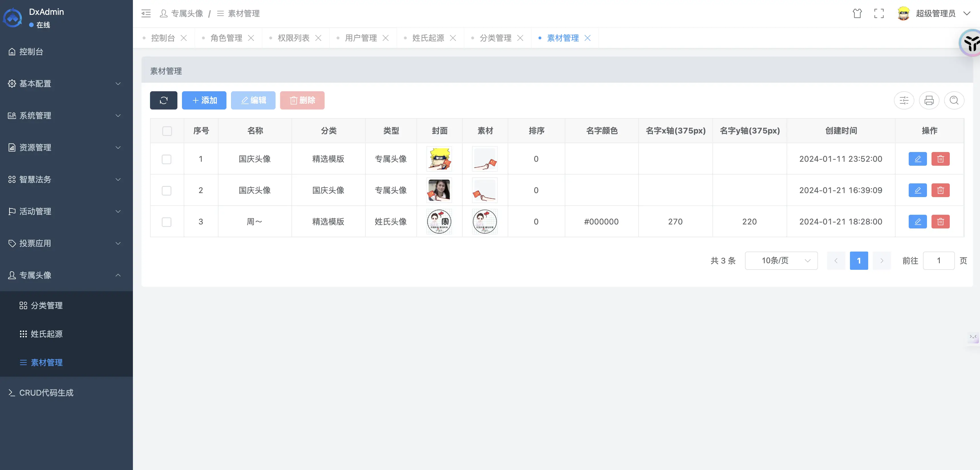Open CRUD代码生成 in sidebar

coord(66,393)
